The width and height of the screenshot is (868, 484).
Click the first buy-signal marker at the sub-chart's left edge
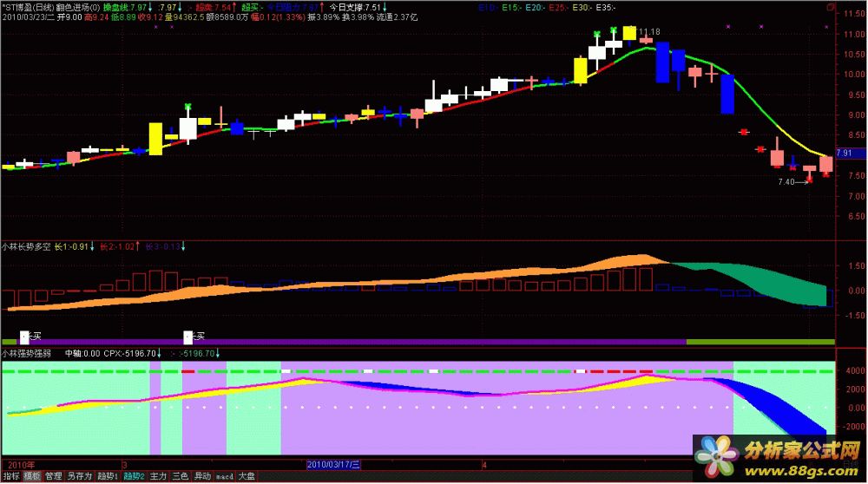24,337
